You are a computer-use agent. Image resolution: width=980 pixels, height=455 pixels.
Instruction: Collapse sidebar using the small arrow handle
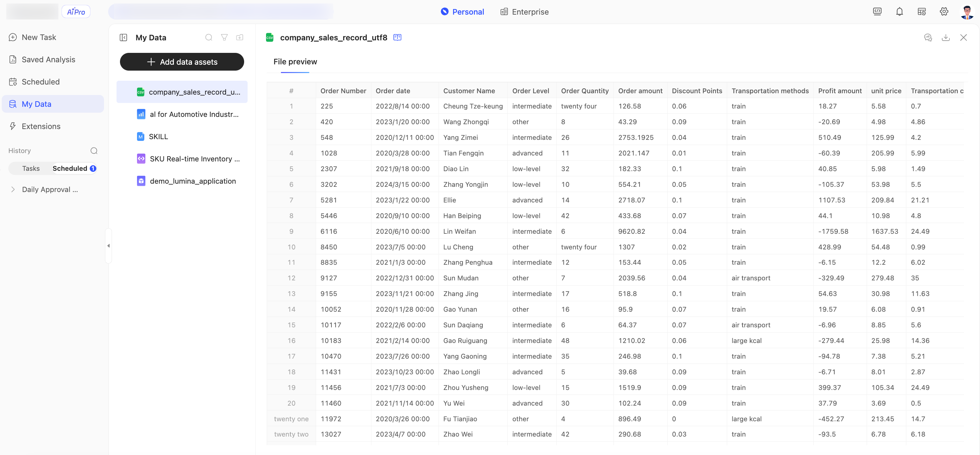109,246
